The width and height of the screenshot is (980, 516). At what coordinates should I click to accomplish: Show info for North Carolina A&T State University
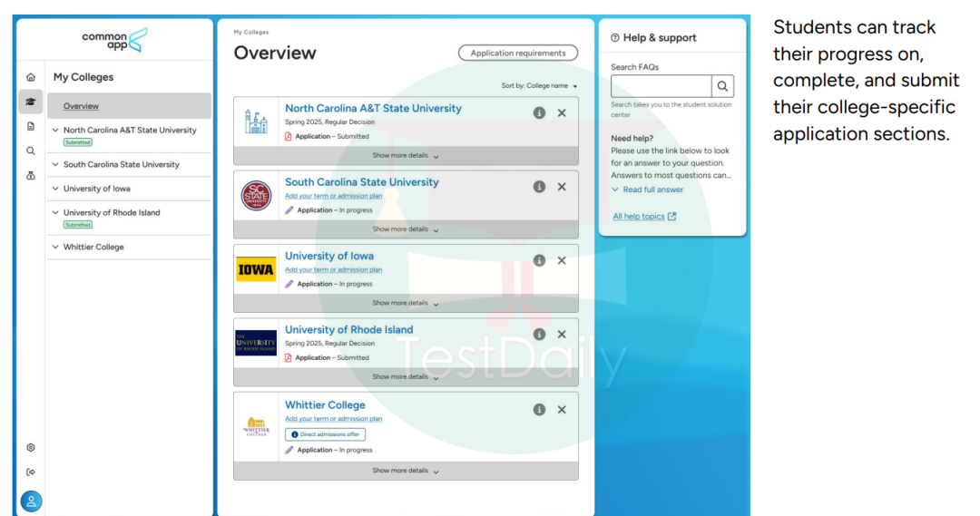pos(539,113)
